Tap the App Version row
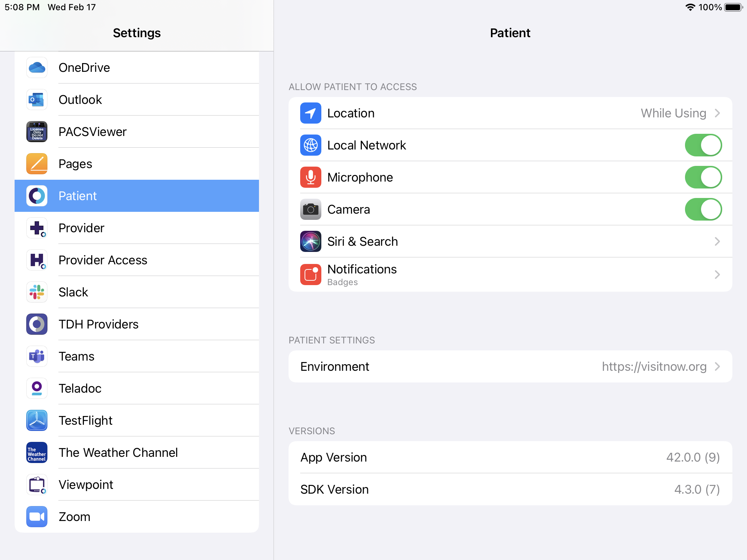The width and height of the screenshot is (747, 560). click(x=510, y=457)
